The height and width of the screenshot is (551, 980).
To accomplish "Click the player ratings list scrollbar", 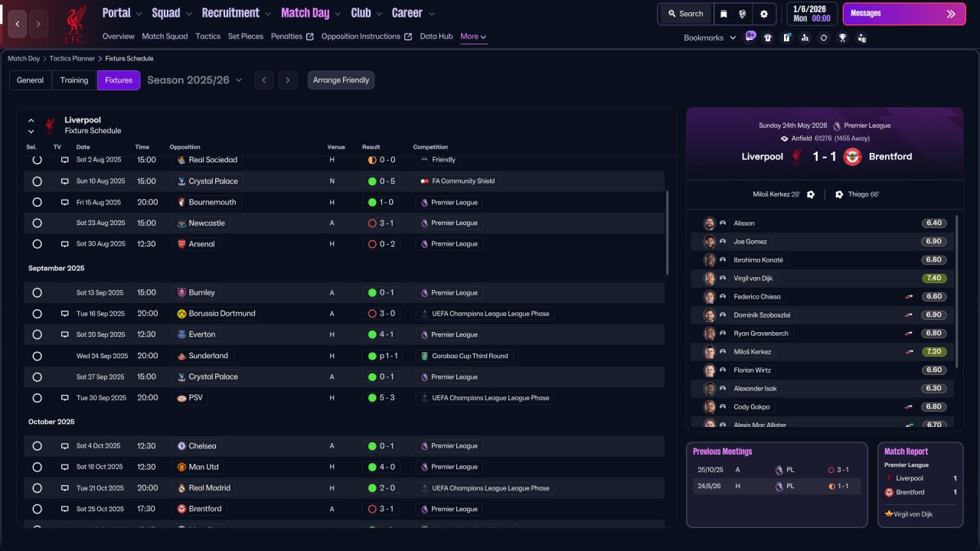I will coord(956,291).
